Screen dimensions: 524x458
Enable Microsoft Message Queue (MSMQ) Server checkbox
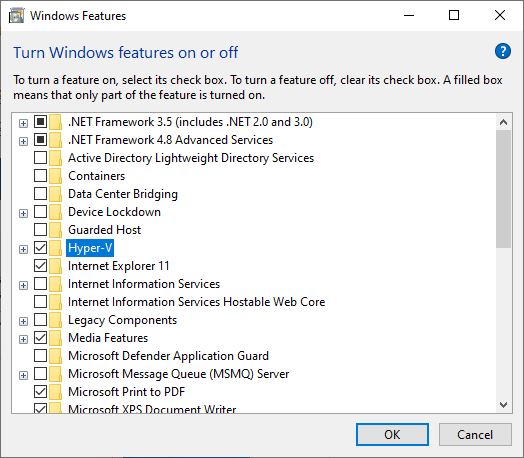click(x=40, y=373)
